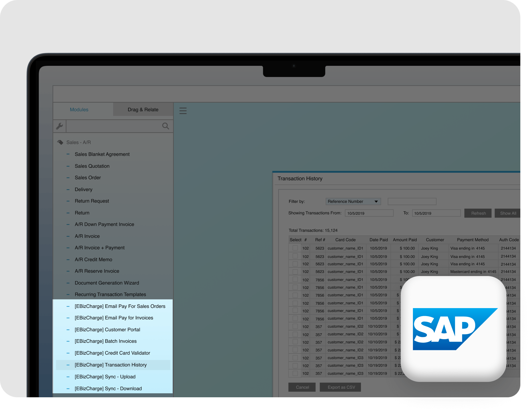Screen dimensions: 532x414
Task: Tick the last customer_name_ID3 row checkbox
Action: [x=295, y=373]
